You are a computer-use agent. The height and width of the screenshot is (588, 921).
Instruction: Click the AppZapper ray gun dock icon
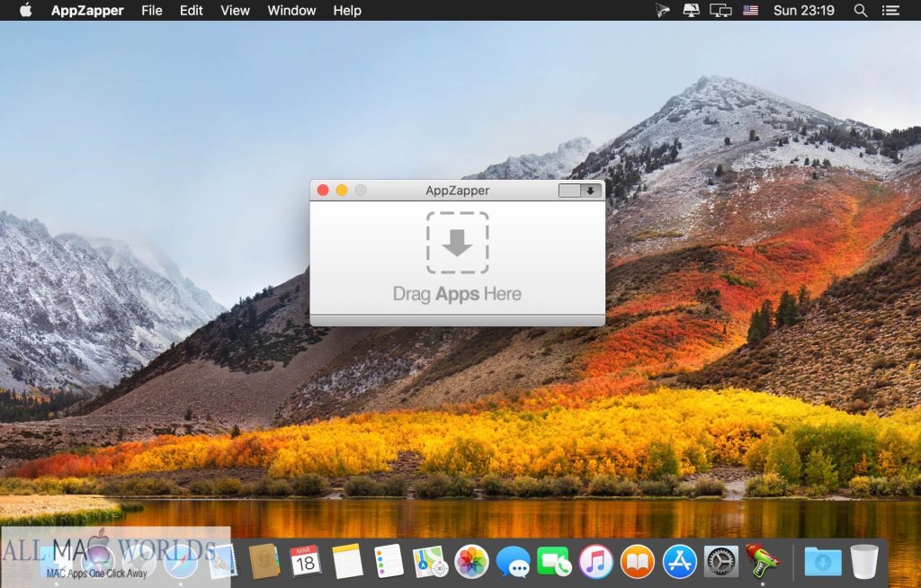763,562
